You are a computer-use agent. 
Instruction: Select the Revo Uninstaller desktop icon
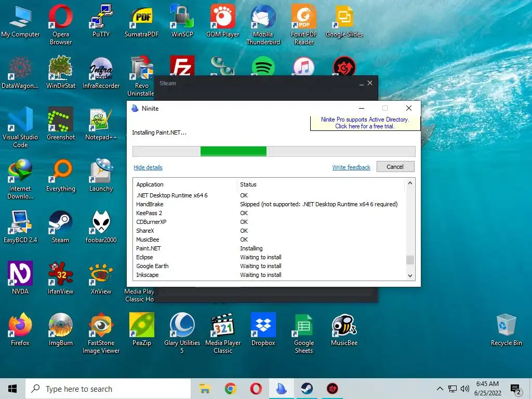tap(141, 76)
